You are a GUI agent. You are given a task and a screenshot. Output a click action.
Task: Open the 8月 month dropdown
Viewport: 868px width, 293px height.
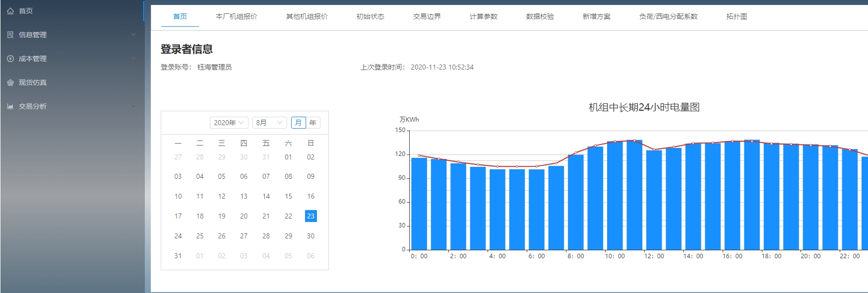[x=269, y=123]
